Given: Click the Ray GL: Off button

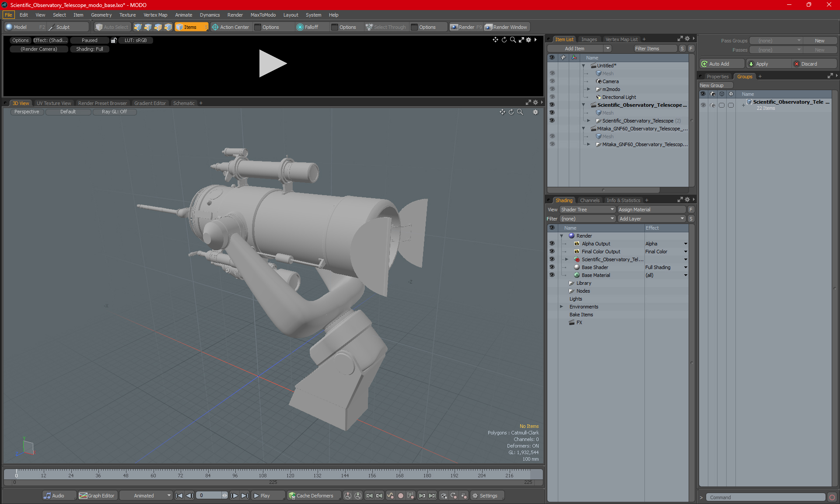Looking at the screenshot, I should point(114,112).
